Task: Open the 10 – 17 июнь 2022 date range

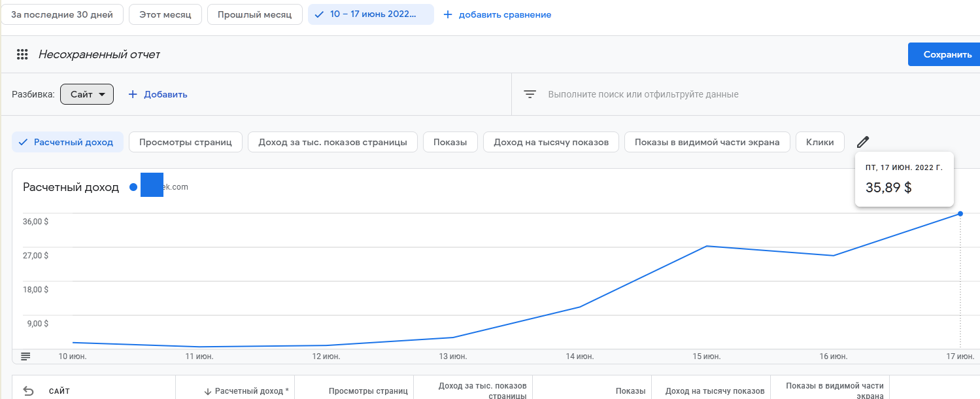Action: [x=371, y=14]
